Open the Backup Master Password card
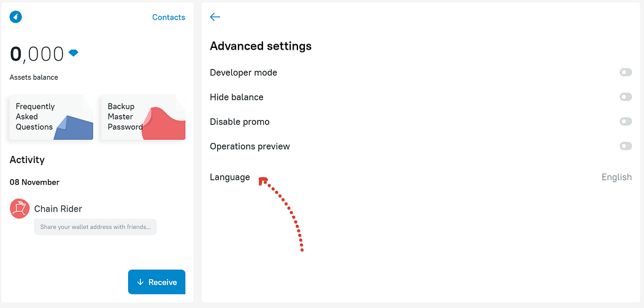The height and width of the screenshot is (308, 644). pos(144,117)
